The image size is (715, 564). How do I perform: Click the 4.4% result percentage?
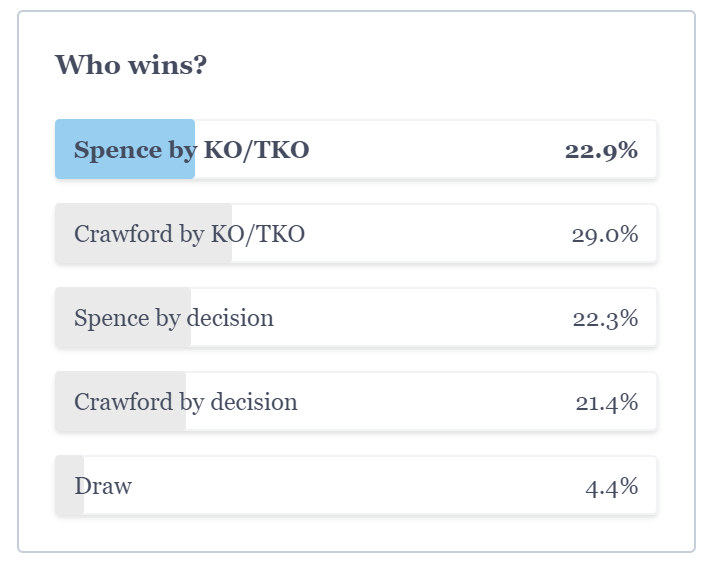[611, 486]
